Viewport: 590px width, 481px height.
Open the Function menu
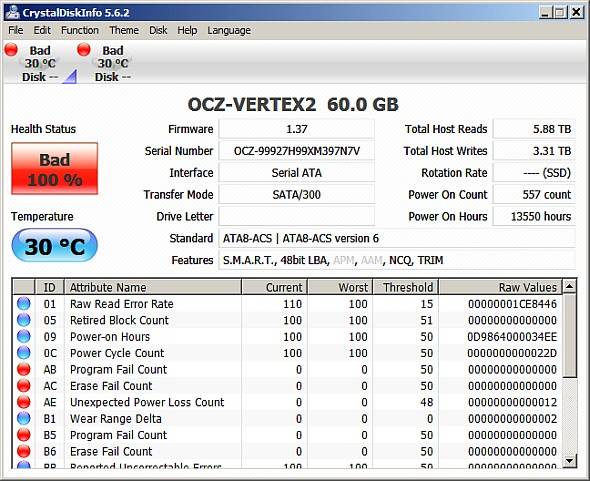click(80, 30)
